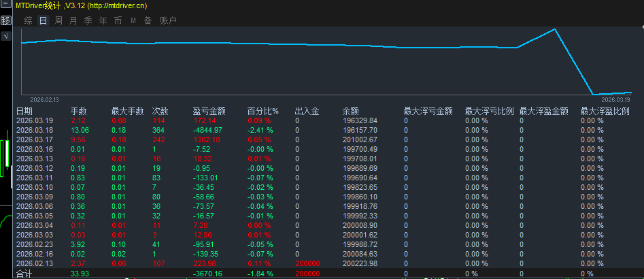Image resolution: width=644 pixels, height=279 pixels.
Task: Open the 周 weekly statistics tab
Action: point(58,20)
